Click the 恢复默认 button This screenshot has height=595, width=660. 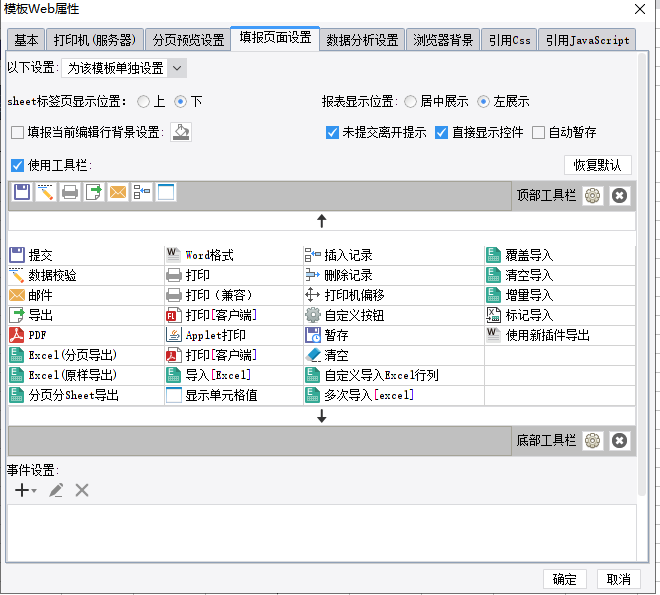point(598,165)
